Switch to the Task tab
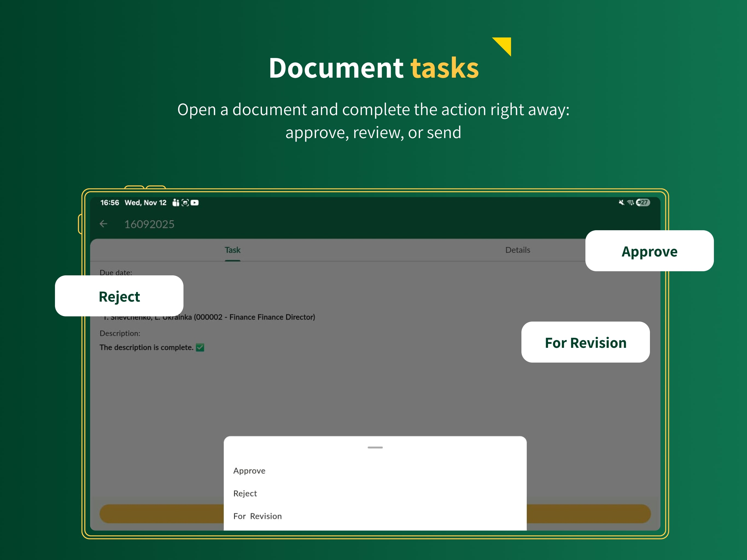The width and height of the screenshot is (747, 560). (232, 250)
